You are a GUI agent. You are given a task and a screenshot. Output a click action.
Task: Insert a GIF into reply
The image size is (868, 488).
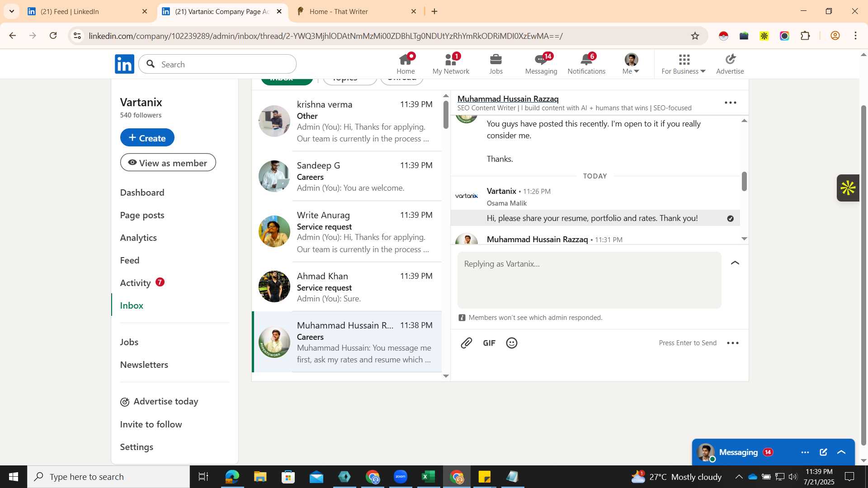click(489, 343)
